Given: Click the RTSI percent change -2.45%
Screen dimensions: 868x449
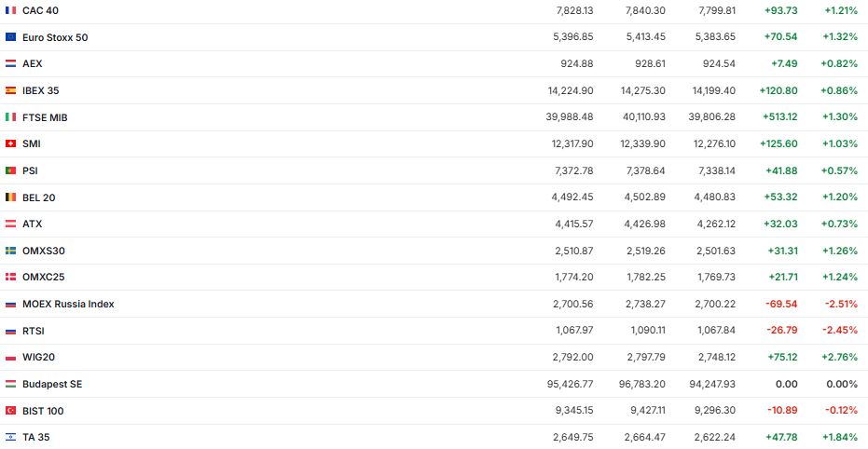Looking at the screenshot, I should [x=841, y=331].
